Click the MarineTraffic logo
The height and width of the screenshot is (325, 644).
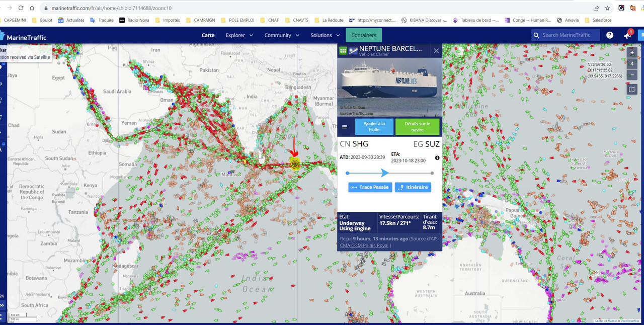(x=23, y=36)
